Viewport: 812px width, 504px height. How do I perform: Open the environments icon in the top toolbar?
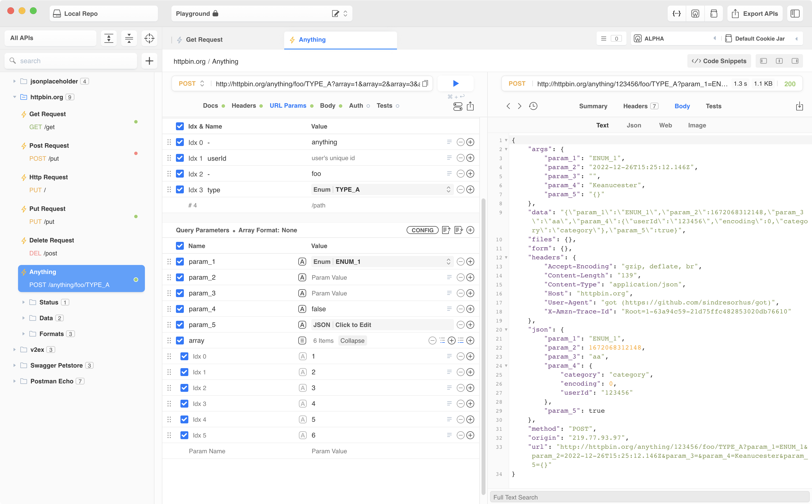695,14
